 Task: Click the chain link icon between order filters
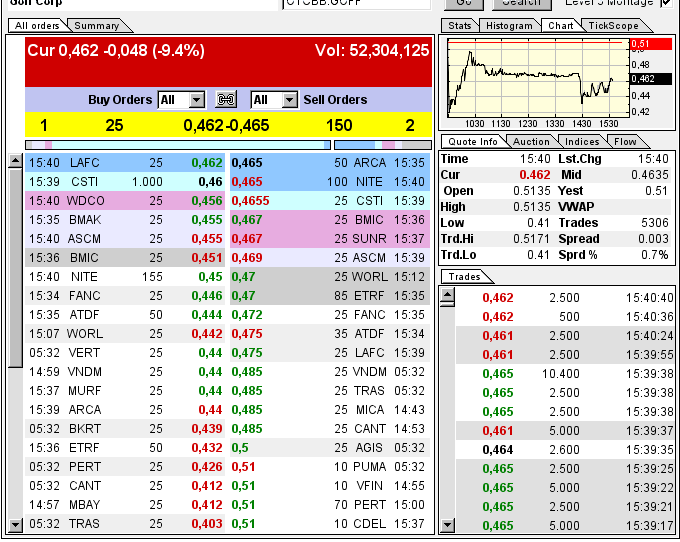pos(226,100)
